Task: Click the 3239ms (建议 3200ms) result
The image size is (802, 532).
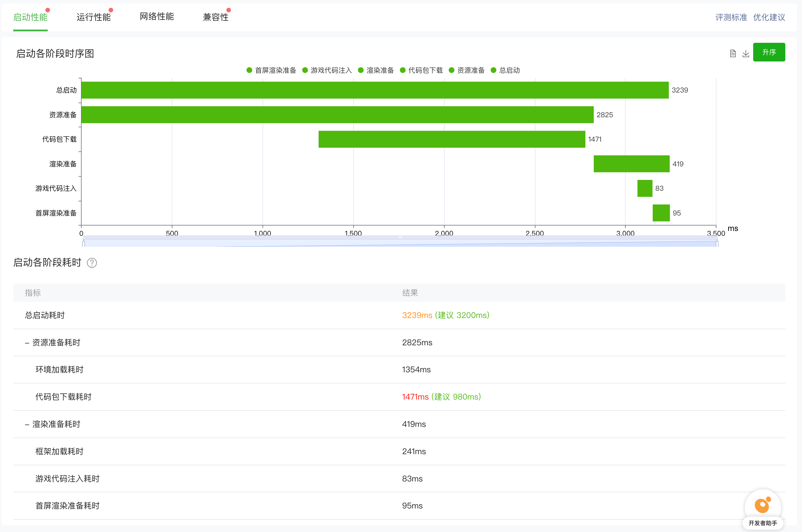Action: (446, 315)
